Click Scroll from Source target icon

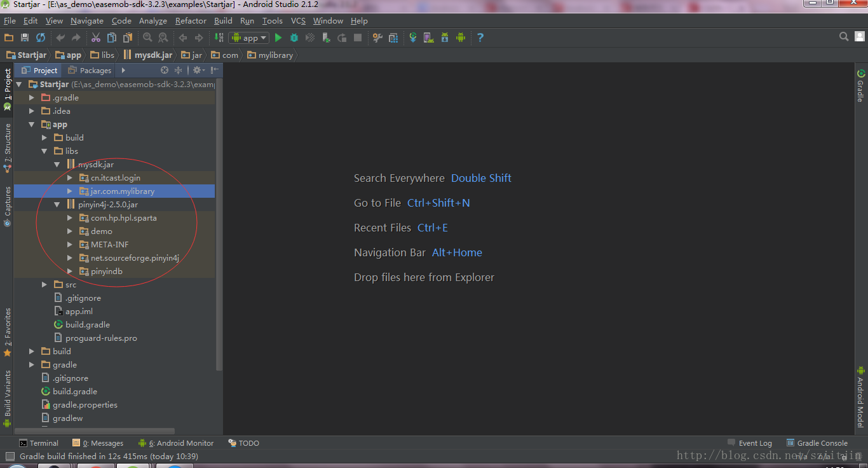click(x=165, y=70)
